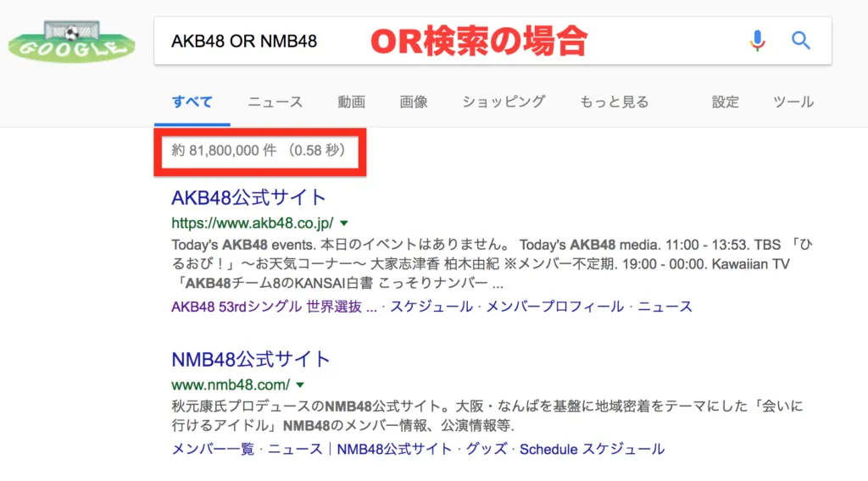Open the もっと見る menu
This screenshot has width=868, height=481.
(614, 102)
